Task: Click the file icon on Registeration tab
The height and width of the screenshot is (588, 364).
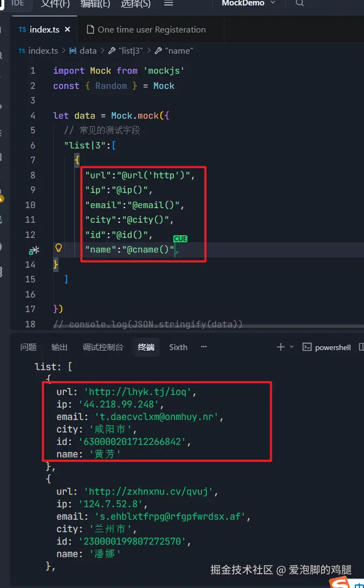Action: point(90,29)
